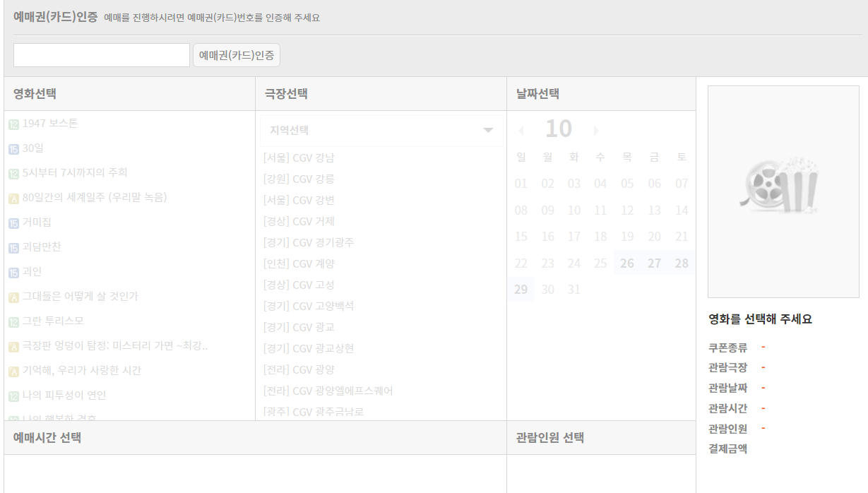
Task: Click the large month number 10
Action: point(559,129)
